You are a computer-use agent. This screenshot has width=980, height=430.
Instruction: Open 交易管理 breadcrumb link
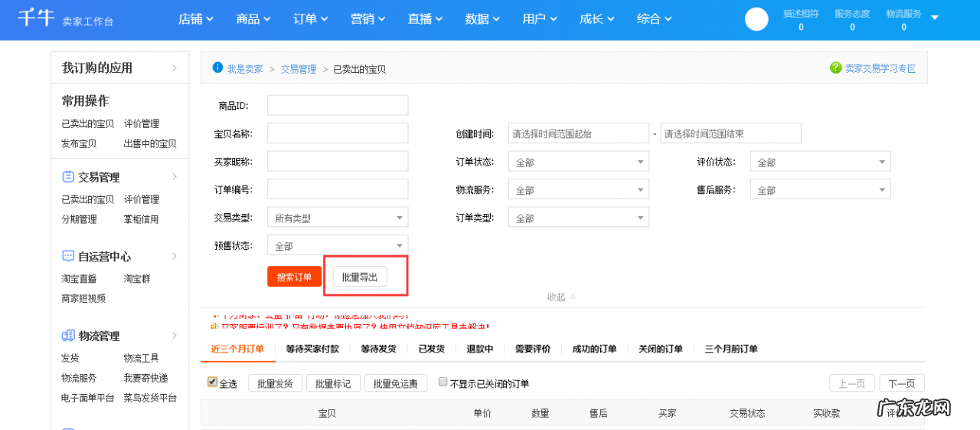(x=299, y=69)
